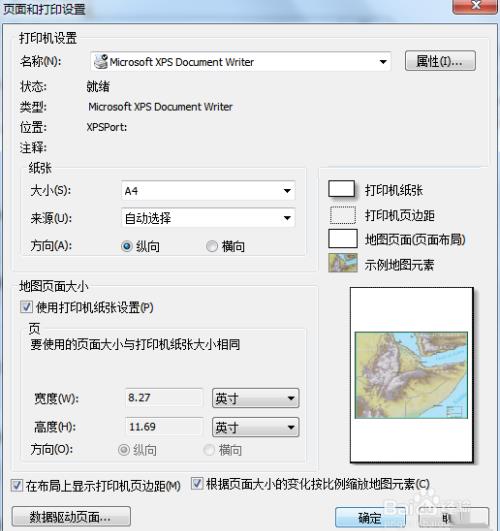Open the 来源(U) 自动选择 dropdown
The width and height of the screenshot is (500, 531).
(208, 218)
